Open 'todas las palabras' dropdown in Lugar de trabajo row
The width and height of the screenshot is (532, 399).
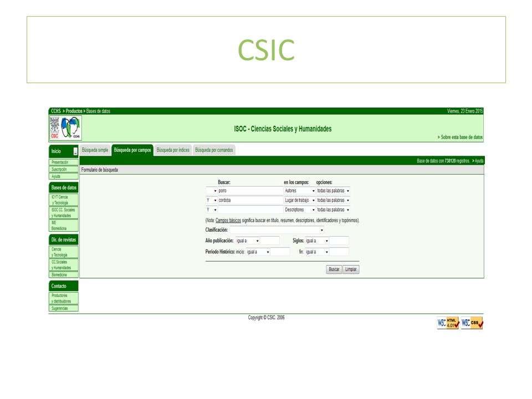(333, 201)
